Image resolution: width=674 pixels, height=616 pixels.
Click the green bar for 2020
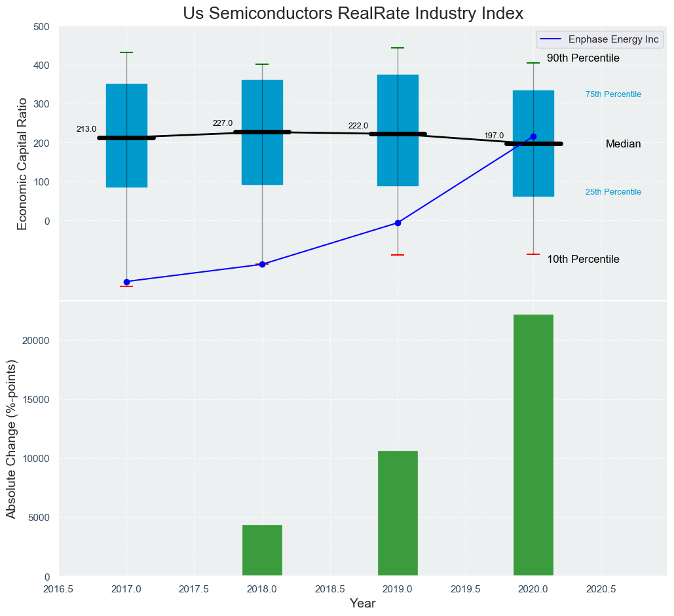click(x=533, y=446)
